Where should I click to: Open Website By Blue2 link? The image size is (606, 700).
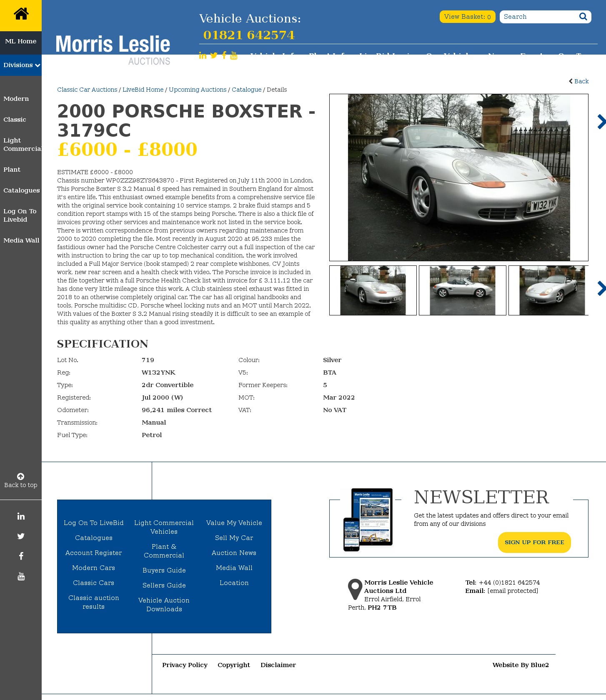point(521,665)
